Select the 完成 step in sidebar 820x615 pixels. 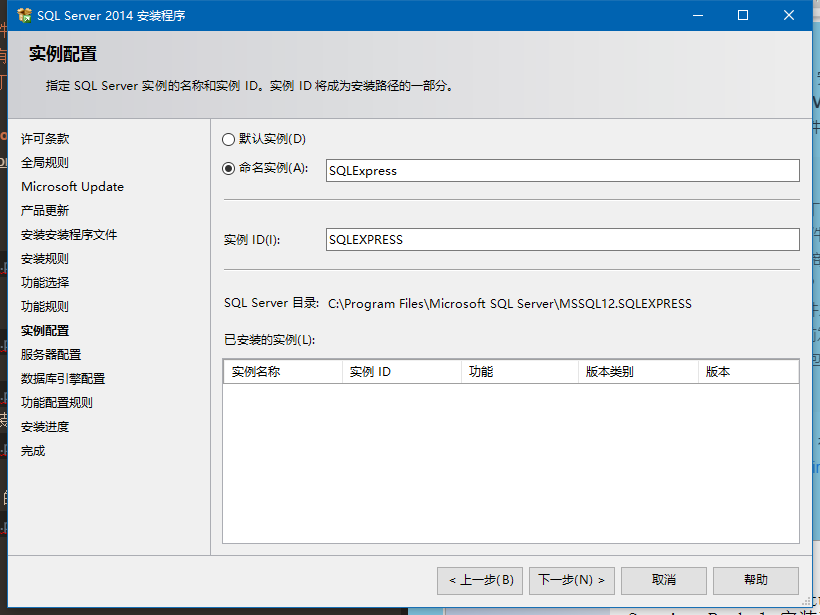click(x=33, y=451)
